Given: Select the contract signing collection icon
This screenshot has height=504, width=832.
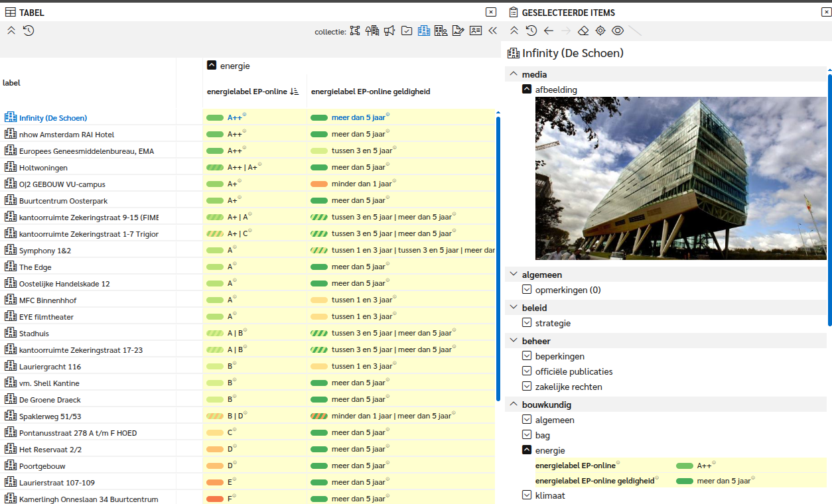Looking at the screenshot, I should pos(458,31).
